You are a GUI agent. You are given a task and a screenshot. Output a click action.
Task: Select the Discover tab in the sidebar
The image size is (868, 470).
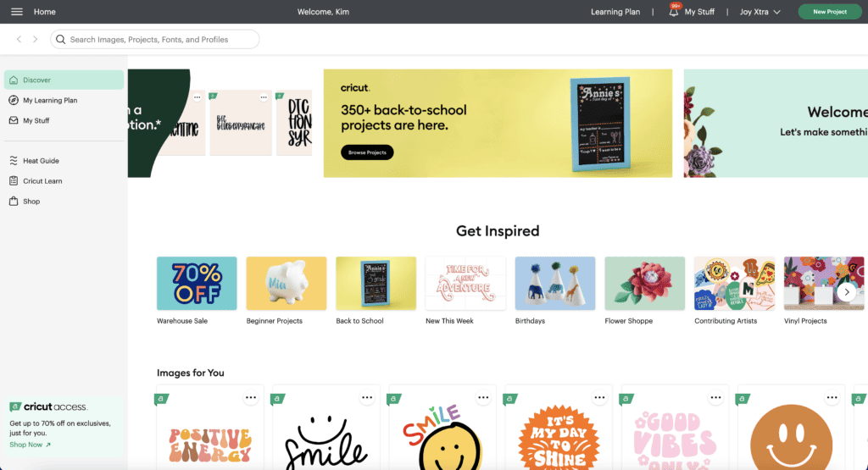tap(64, 80)
